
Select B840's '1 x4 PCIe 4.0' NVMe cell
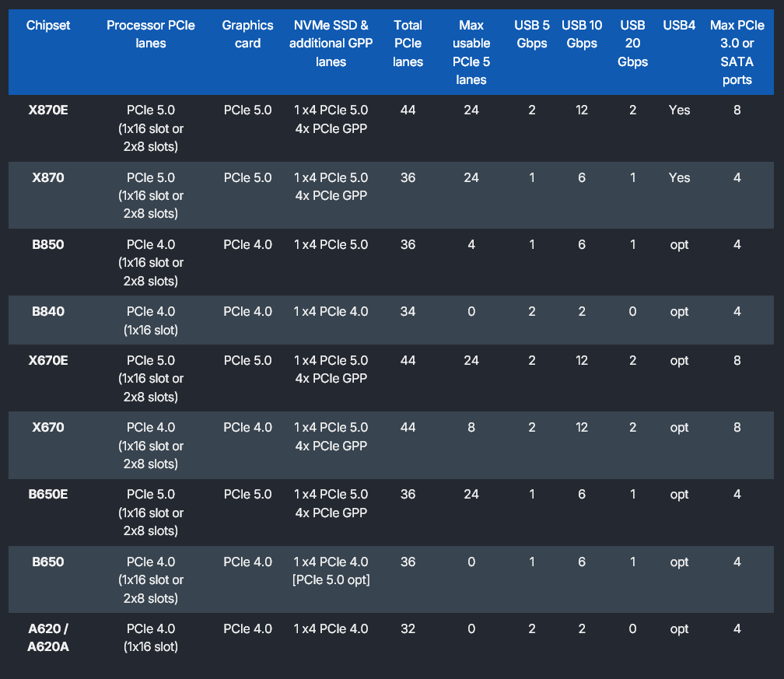[331, 311]
